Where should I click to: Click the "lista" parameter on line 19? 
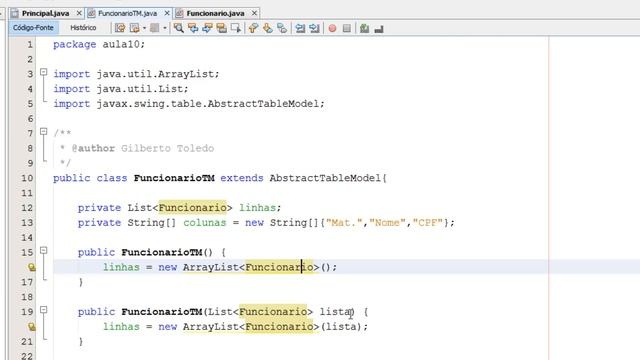click(x=335, y=312)
